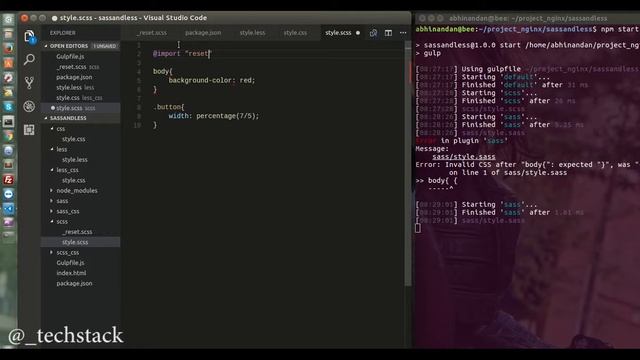The width and height of the screenshot is (640, 360).
Task: Click the .button{ selector line
Action: pyautogui.click(x=169, y=107)
